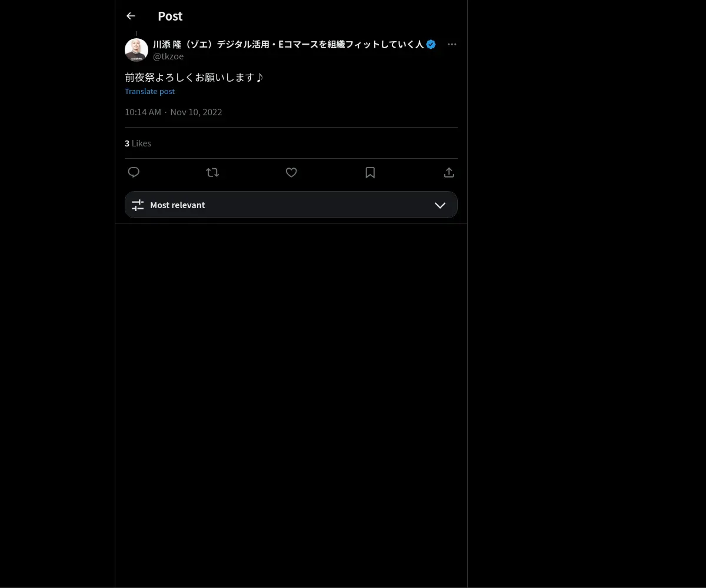
Task: Click the Post page heading
Action: (x=170, y=16)
